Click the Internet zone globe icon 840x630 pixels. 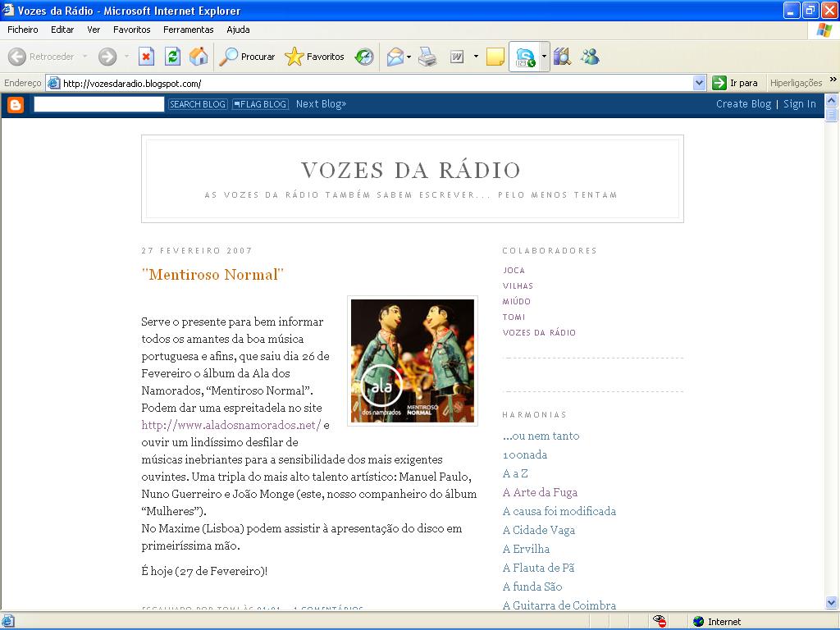(698, 622)
